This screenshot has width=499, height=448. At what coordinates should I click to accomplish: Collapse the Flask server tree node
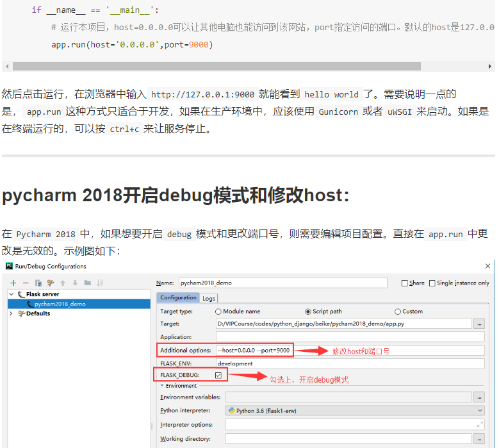tap(12, 294)
